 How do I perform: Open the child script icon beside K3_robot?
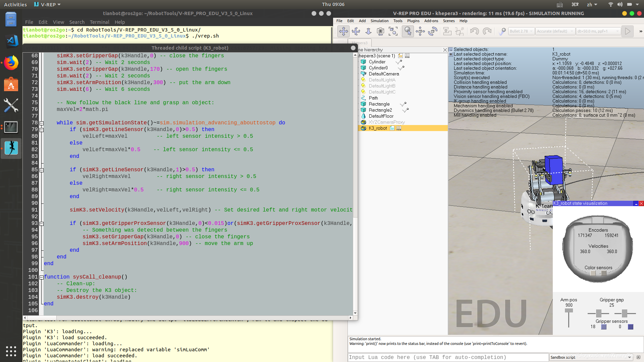[x=392, y=128]
